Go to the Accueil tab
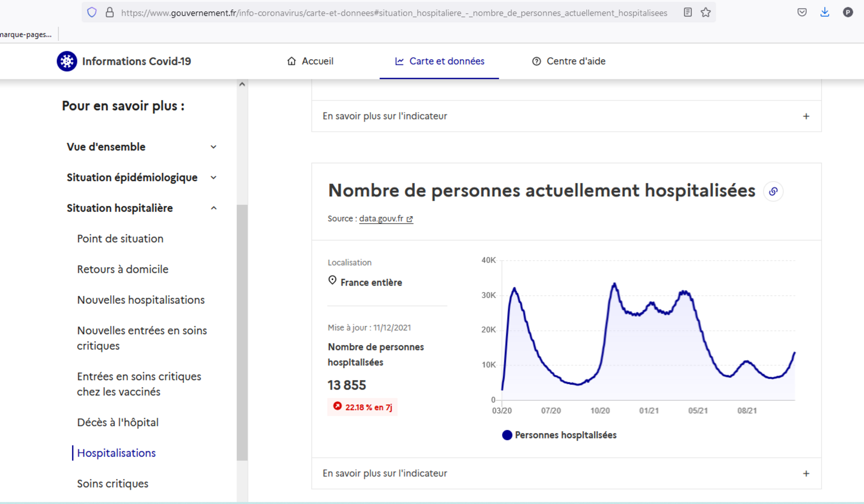The width and height of the screenshot is (864, 504). point(310,61)
